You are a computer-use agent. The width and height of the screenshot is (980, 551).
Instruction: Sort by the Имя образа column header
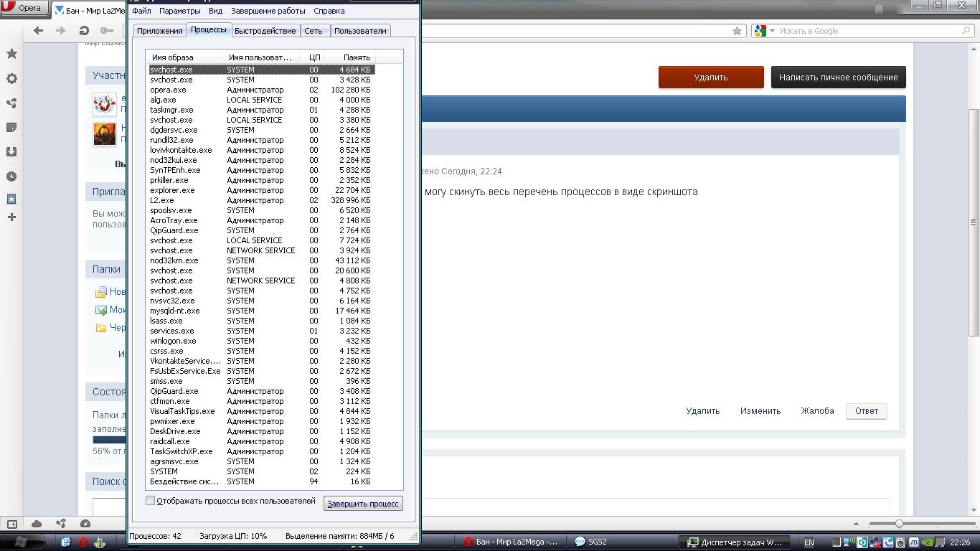click(184, 57)
